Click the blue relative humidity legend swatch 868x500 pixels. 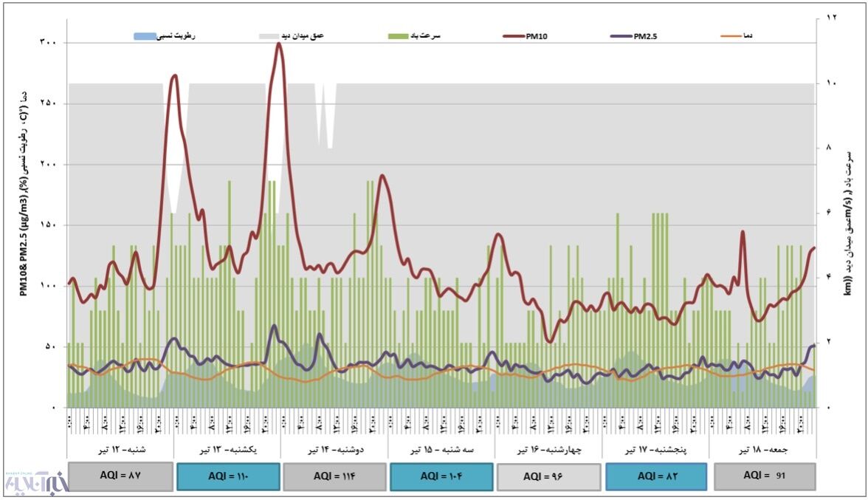click(x=145, y=36)
